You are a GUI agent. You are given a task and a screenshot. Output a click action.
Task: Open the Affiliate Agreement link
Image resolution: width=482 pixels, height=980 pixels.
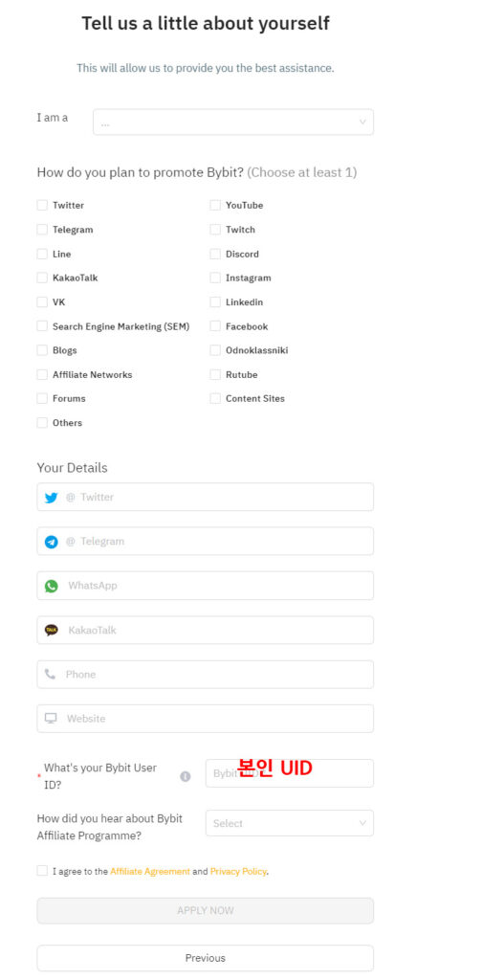[x=150, y=871]
